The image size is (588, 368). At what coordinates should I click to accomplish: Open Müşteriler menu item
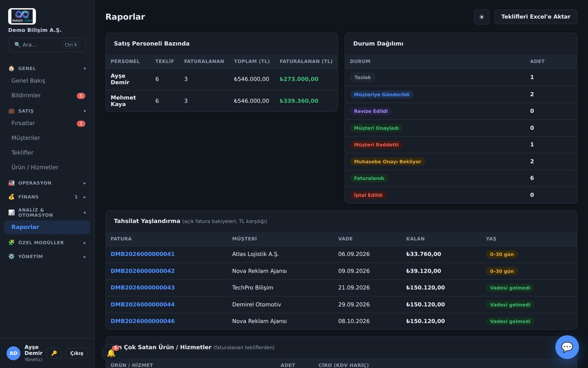click(47, 138)
